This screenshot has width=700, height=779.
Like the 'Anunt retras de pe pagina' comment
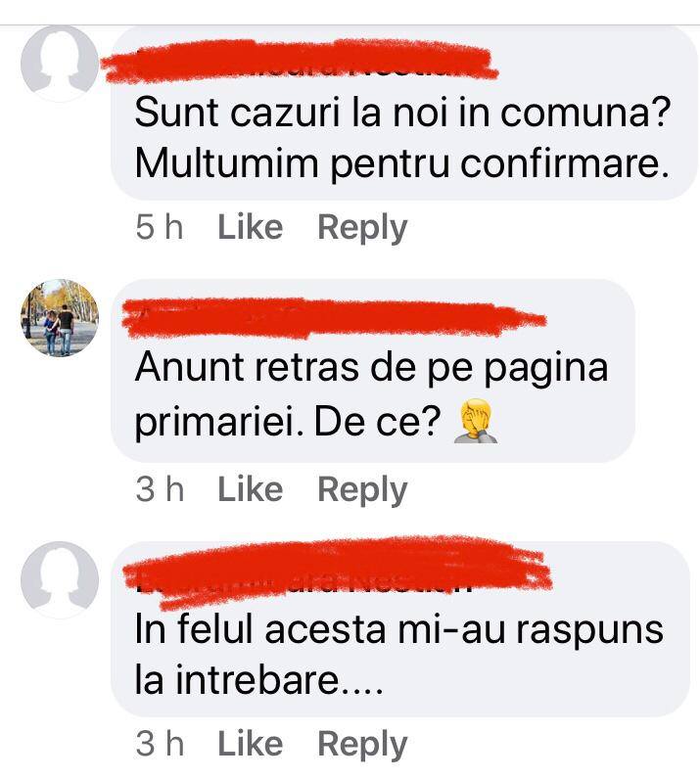pyautogui.click(x=250, y=489)
